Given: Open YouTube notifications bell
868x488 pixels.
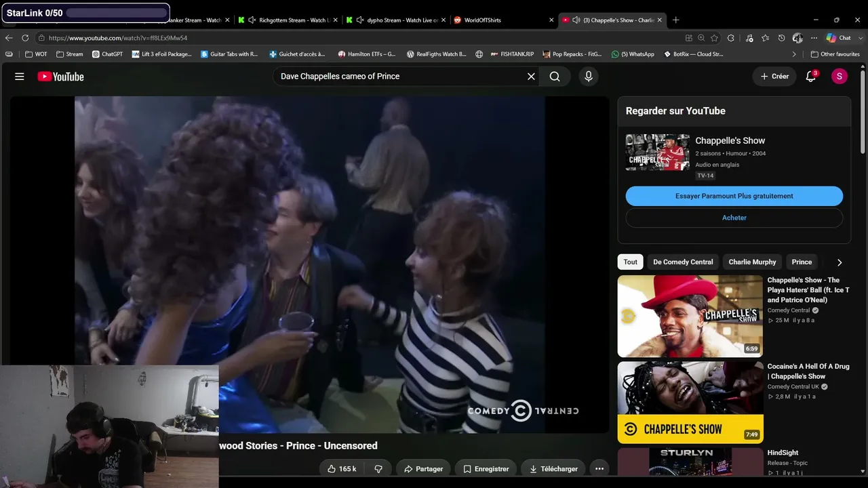Looking at the screenshot, I should (x=810, y=77).
